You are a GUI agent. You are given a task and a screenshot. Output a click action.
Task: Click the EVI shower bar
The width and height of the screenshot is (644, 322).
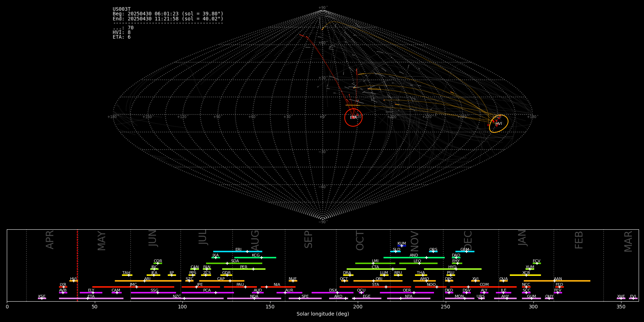click(633, 298)
